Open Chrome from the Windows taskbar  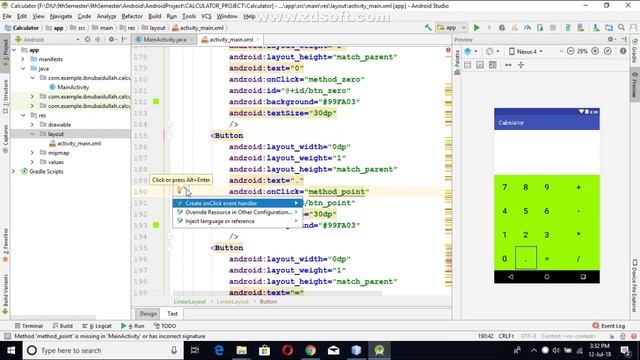coord(311,350)
